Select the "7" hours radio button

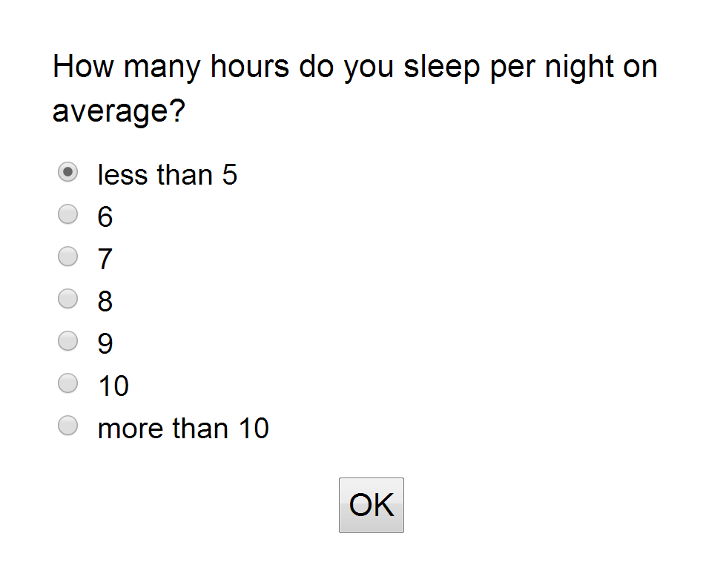[x=67, y=256]
